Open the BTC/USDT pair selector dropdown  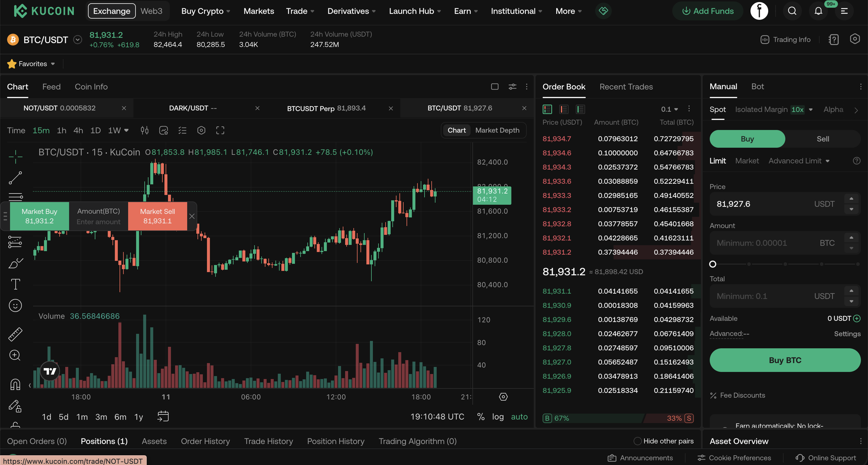(78, 40)
